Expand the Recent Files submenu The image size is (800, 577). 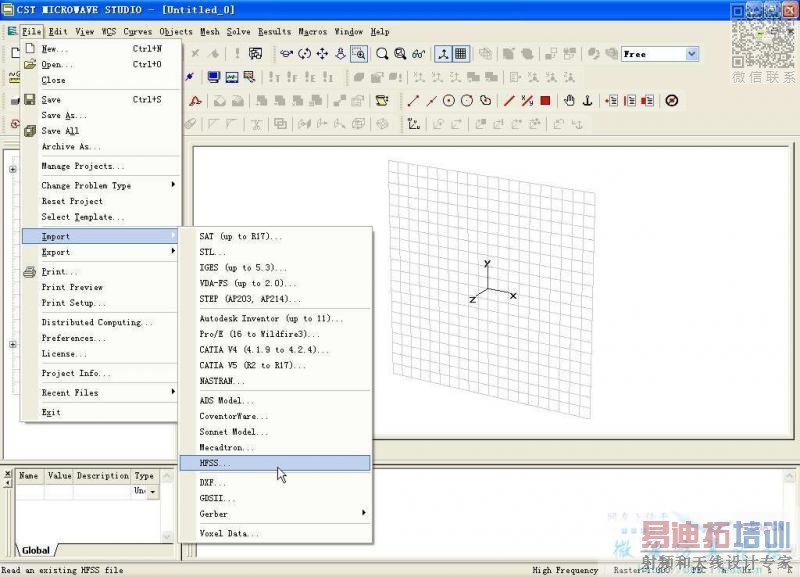(101, 393)
